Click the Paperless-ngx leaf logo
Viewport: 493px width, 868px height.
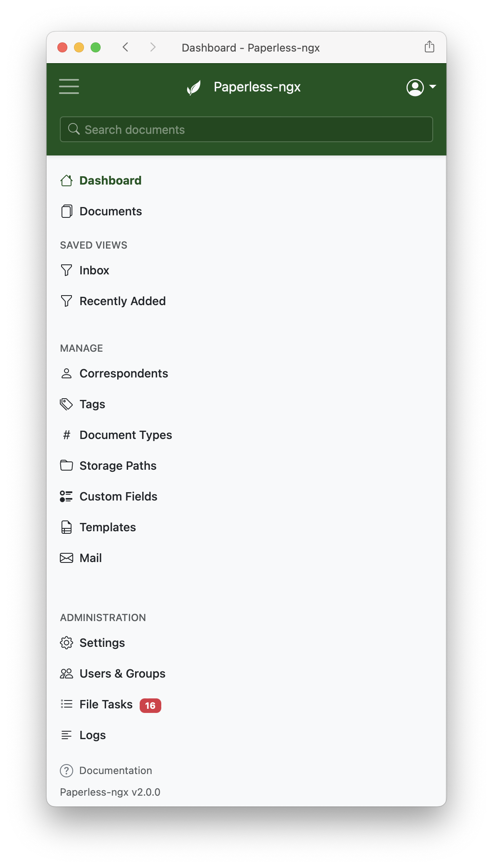[194, 87]
